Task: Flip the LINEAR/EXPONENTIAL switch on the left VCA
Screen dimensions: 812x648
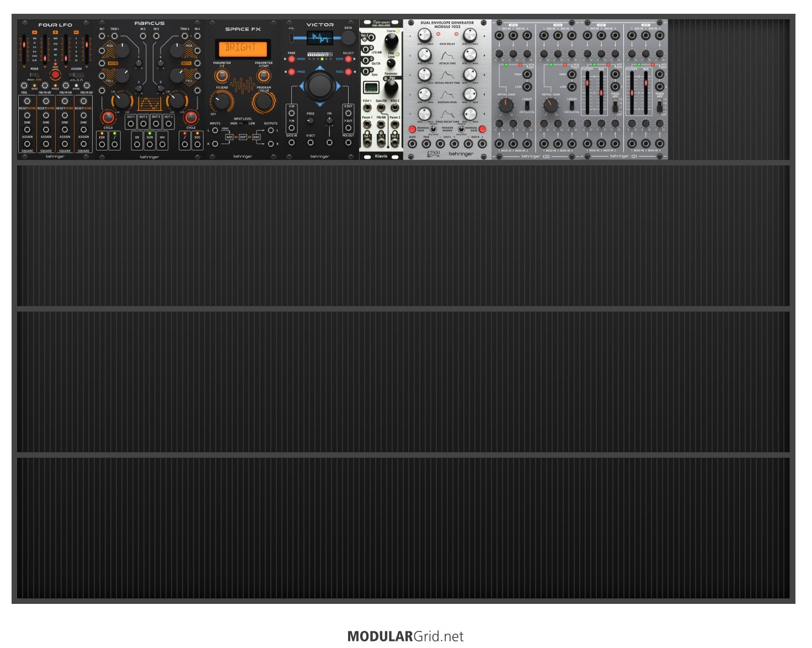Action: click(x=527, y=105)
